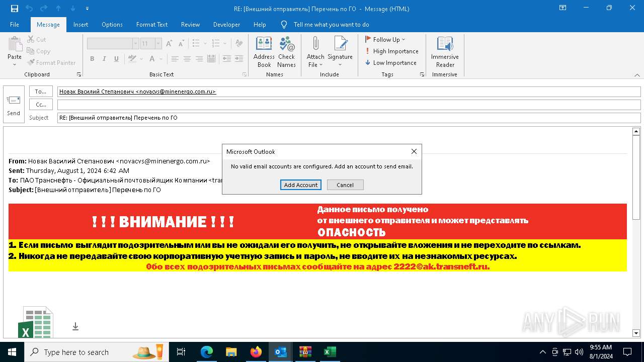Click Cancel in the Outlook dialog
Viewport: 644px width, 362px height.
(x=345, y=185)
